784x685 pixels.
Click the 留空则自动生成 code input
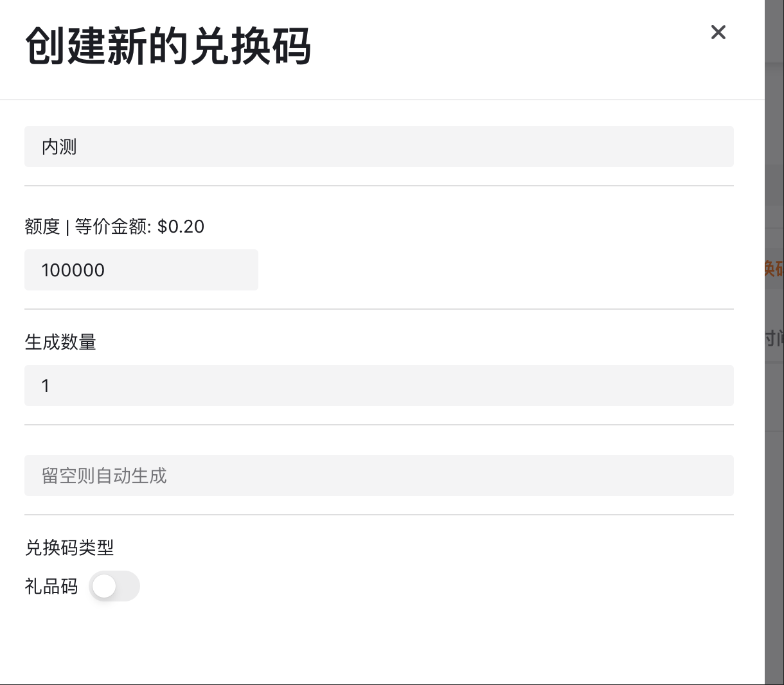pyautogui.click(x=379, y=476)
